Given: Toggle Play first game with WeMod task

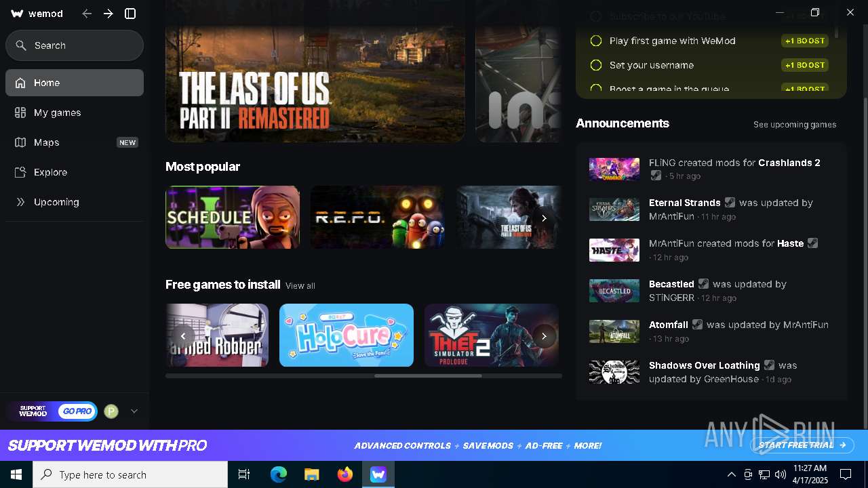Looking at the screenshot, I should [596, 41].
